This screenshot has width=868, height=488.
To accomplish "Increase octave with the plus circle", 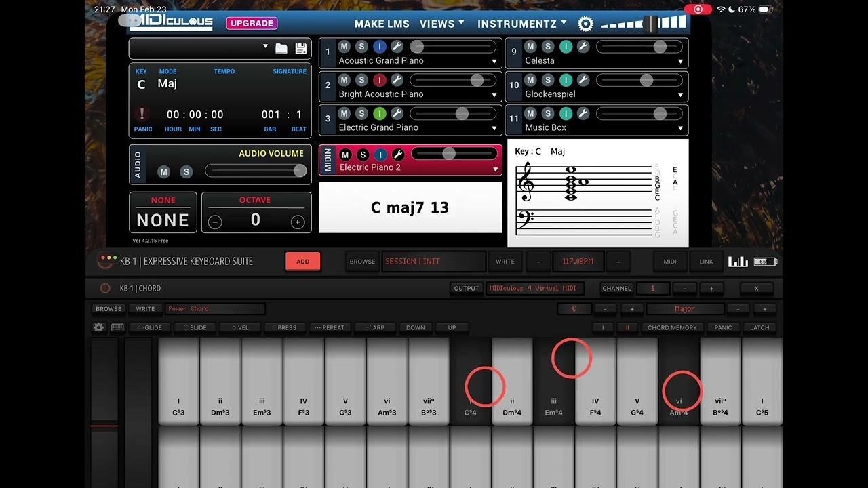I will point(297,222).
